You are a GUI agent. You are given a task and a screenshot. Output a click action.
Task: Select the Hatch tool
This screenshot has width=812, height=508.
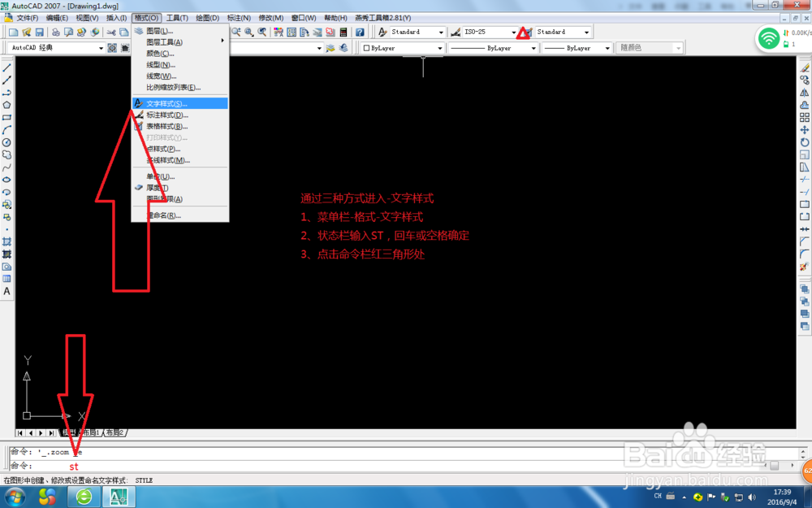coord(6,241)
